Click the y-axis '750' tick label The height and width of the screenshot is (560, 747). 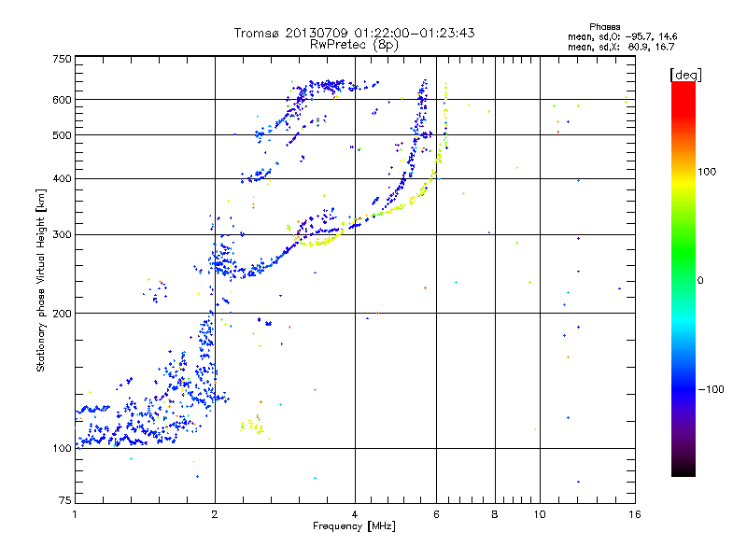coord(63,59)
